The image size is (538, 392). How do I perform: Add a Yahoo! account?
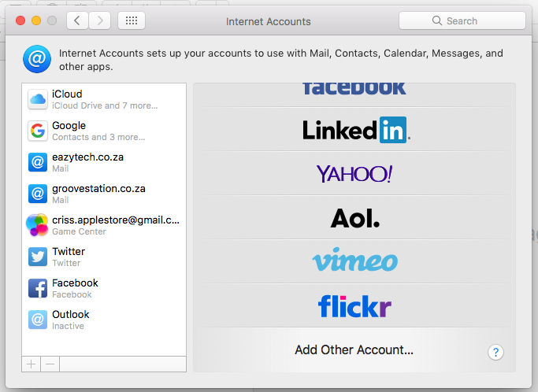pyautogui.click(x=354, y=173)
